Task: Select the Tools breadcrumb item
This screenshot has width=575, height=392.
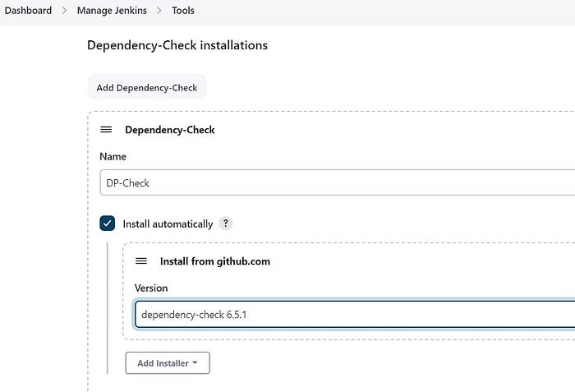Action: pyautogui.click(x=183, y=11)
